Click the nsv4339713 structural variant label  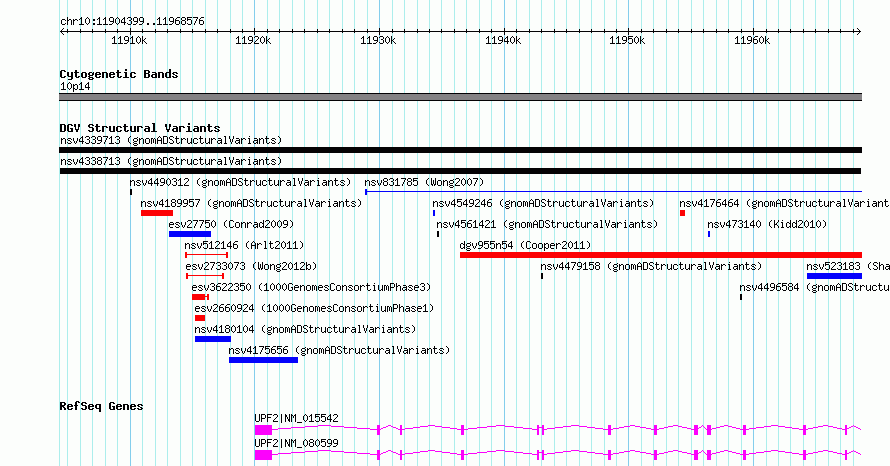point(171,140)
